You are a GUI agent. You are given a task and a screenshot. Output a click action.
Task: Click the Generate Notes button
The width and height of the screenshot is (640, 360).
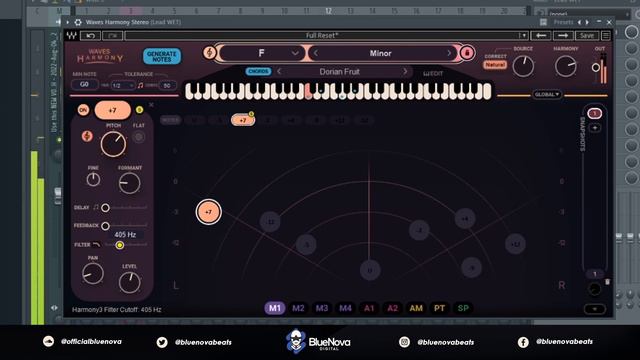(162, 56)
